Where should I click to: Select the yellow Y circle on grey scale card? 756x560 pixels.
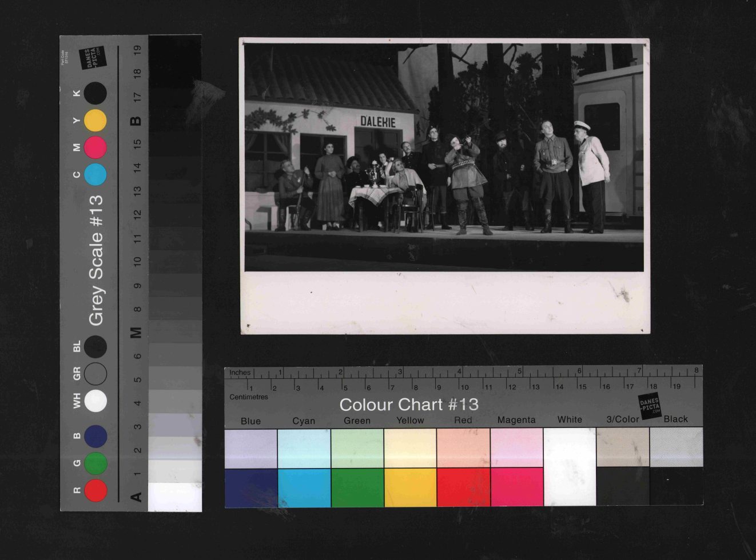point(96,121)
